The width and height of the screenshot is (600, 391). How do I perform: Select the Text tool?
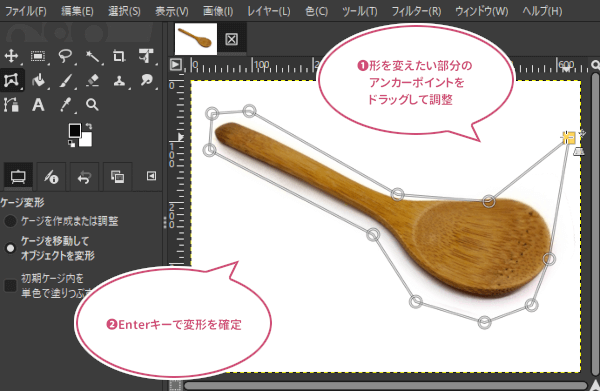pos(38,104)
